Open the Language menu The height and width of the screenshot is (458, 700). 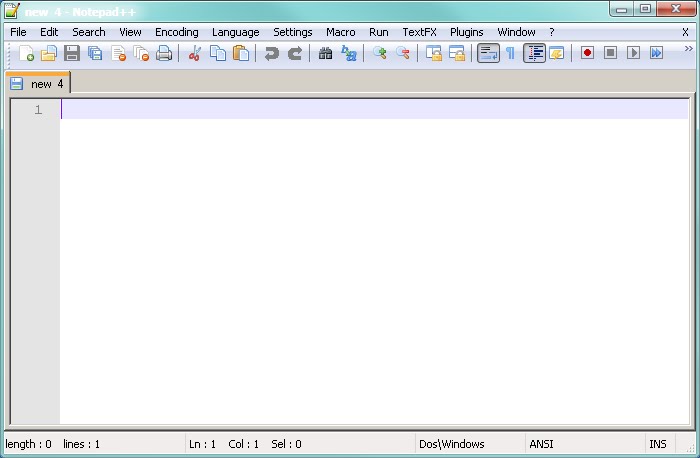(236, 32)
